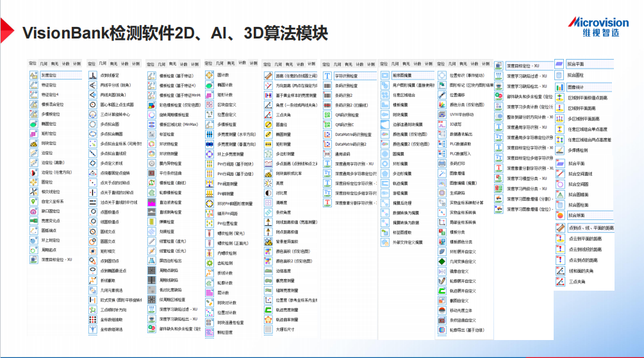Select the 环上多宽度测量 ring icon
The height and width of the screenshot is (358, 644).
click(x=210, y=154)
